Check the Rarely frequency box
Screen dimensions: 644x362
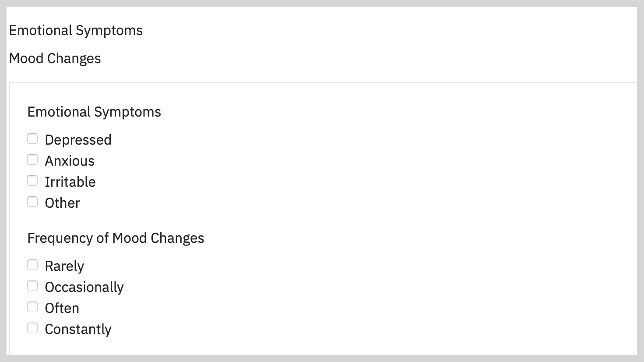32,265
